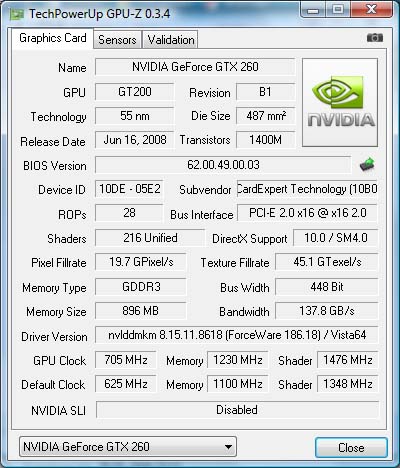The height and width of the screenshot is (468, 400).
Task: Select the Graphics Card tab
Action: coord(53,38)
